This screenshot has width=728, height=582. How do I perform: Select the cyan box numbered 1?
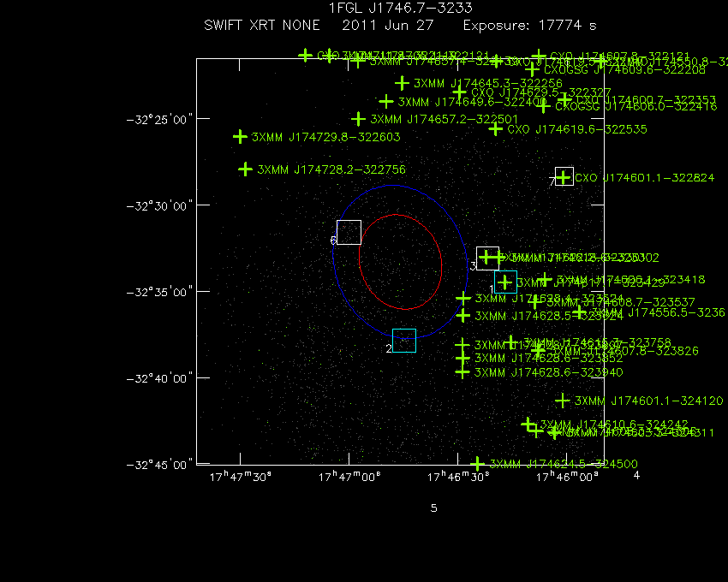(x=505, y=282)
